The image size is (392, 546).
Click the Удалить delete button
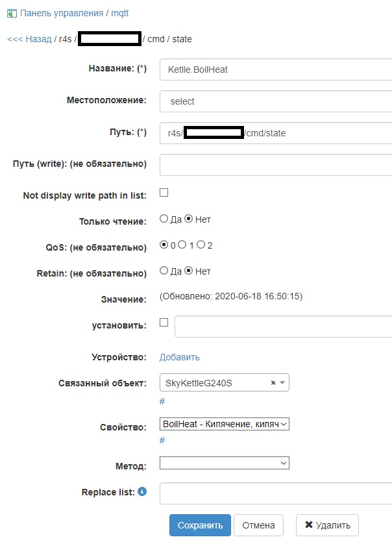coord(327,525)
